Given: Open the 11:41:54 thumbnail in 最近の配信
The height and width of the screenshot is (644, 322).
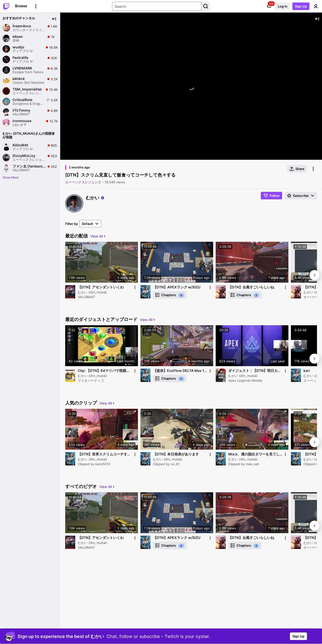Looking at the screenshot, I should tap(102, 262).
